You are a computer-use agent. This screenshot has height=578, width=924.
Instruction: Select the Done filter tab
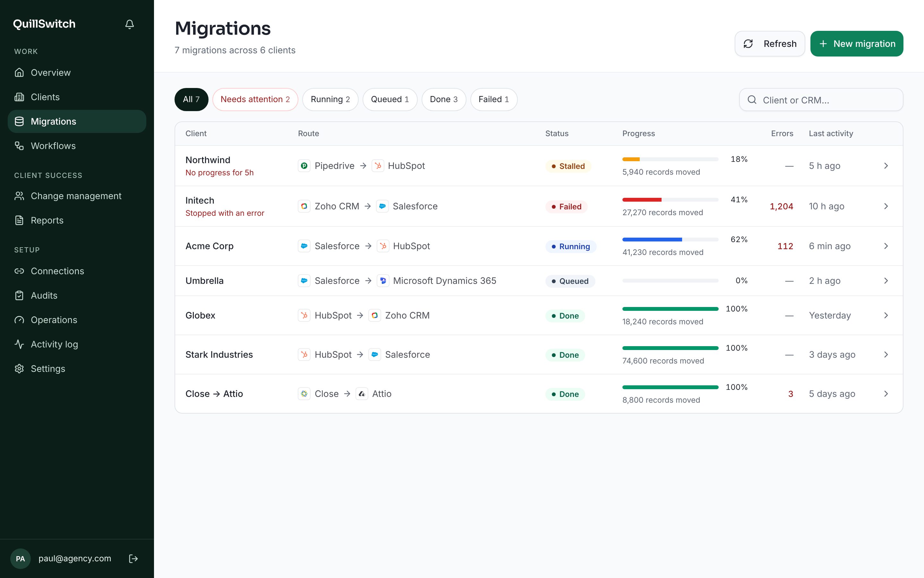[x=444, y=100]
